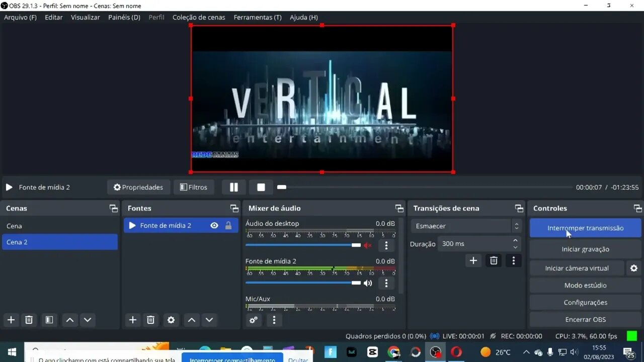
Task: Click the Duração 300 ms field
Action: [474, 244]
